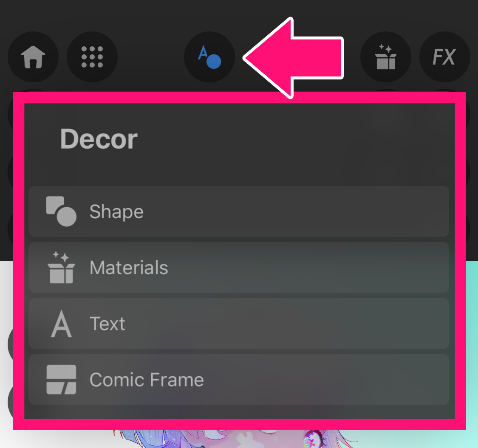Click the Text label in the list
This screenshot has width=478, height=448.
click(x=107, y=324)
